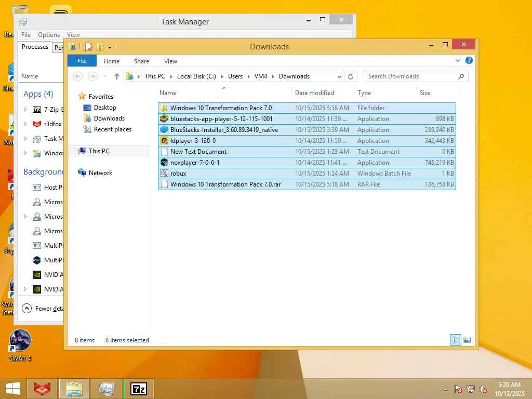Screen dimensions: 532x399
Task: Click the Properties quick access icon
Action: (88, 47)
